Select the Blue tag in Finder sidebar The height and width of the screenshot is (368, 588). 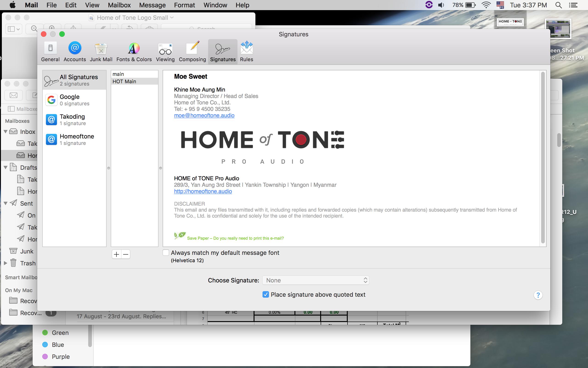point(53,345)
